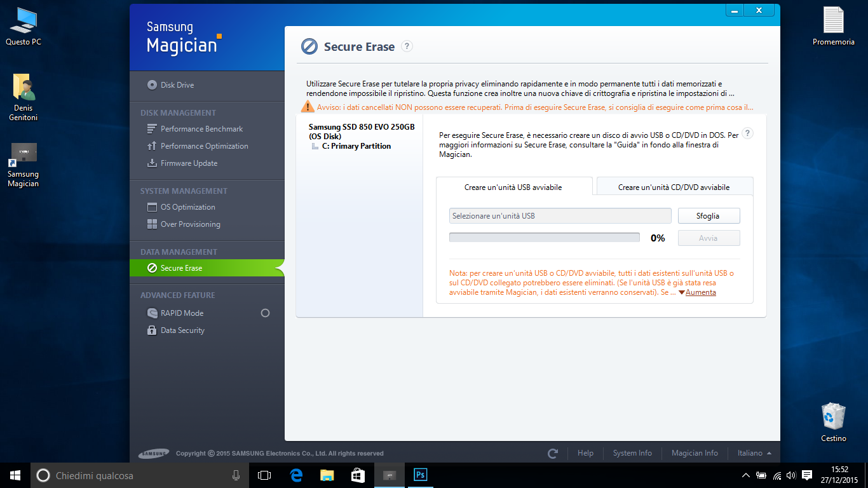This screenshot has height=488, width=868.
Task: Click the Performance Optimization arrow icon
Action: (x=152, y=146)
